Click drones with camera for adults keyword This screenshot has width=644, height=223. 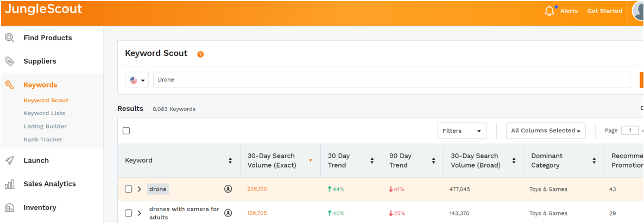(184, 213)
